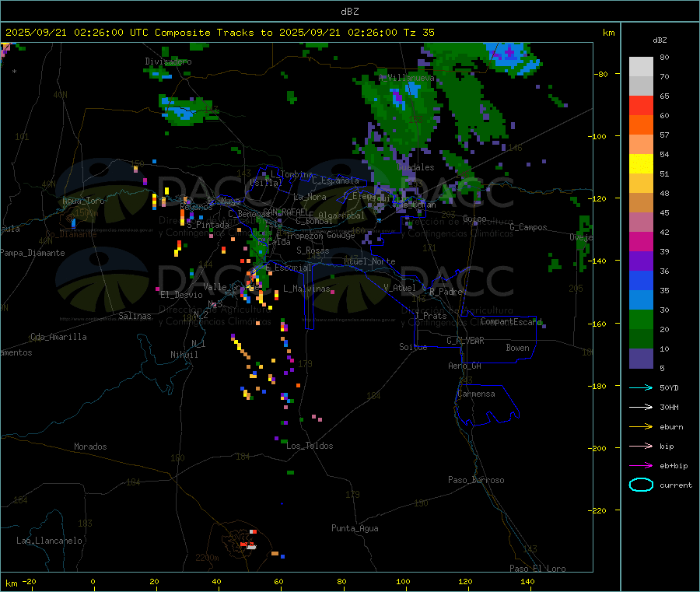700x592 pixels.
Task: Click the 'Paso_Barroso' map label
Action: (476, 480)
